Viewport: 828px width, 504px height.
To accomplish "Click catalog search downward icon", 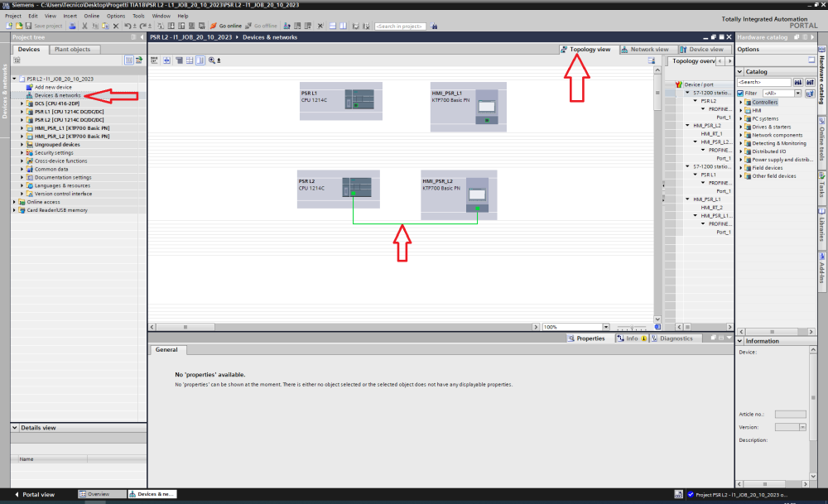I will point(798,82).
